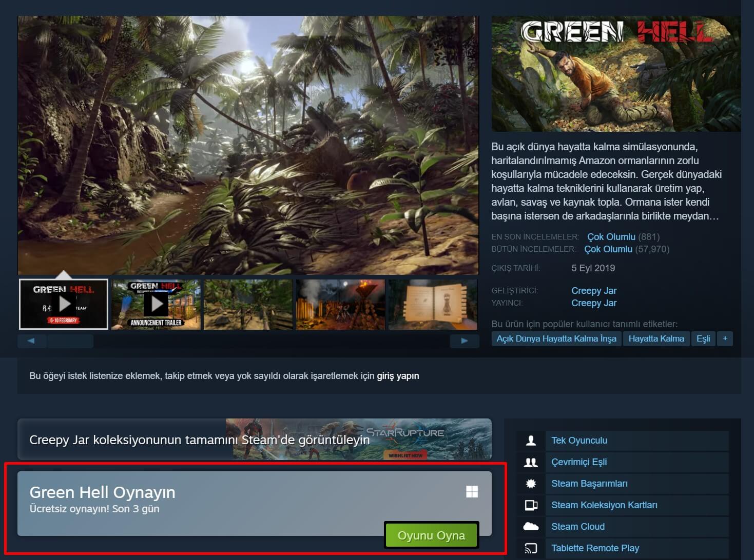Click the game description paragraph
This screenshot has width=754, height=560.
607,182
